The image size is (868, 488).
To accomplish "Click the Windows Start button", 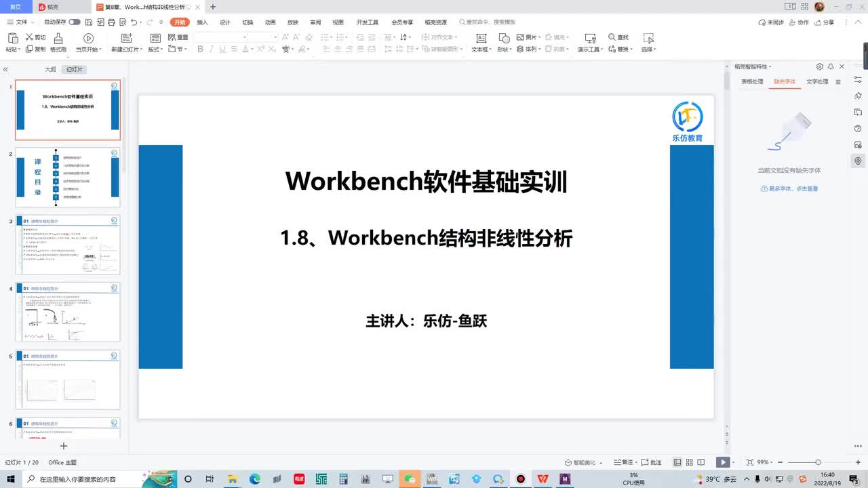I will pyautogui.click(x=11, y=479).
